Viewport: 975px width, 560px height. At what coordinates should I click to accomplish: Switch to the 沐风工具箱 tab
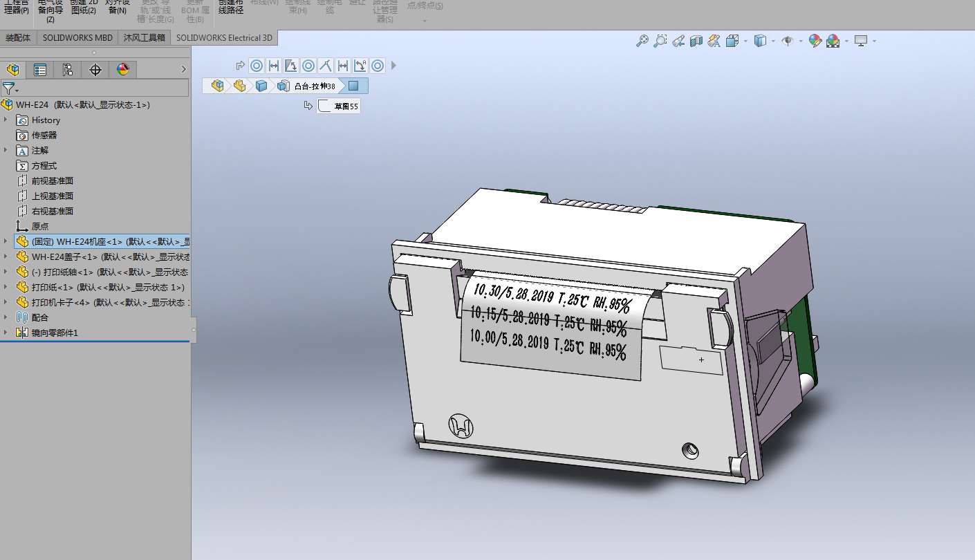click(x=145, y=38)
